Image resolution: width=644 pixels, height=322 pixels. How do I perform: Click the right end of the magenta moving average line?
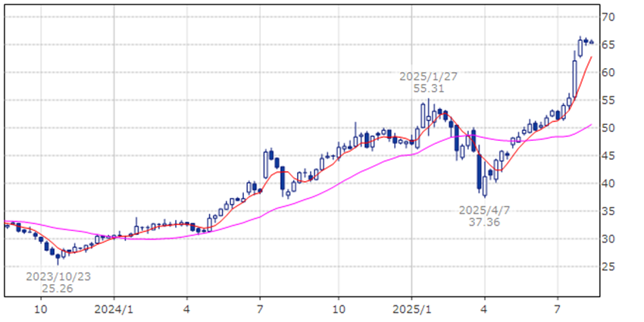point(592,124)
